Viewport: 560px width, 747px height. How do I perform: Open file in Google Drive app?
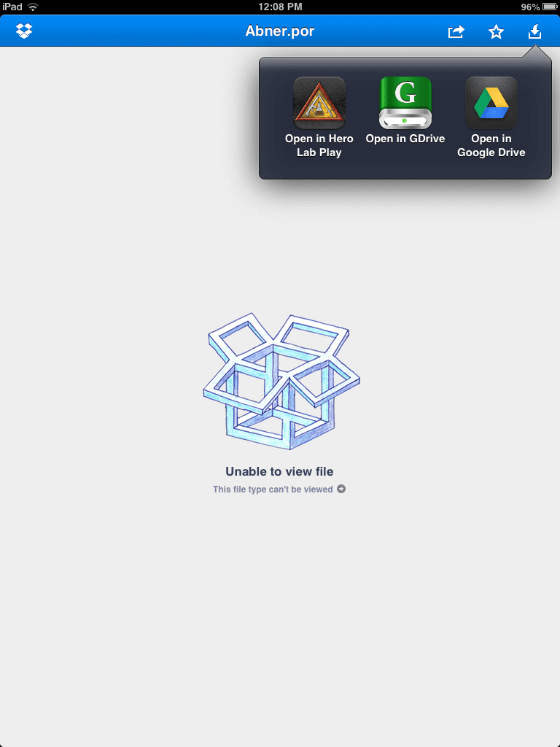(491, 104)
